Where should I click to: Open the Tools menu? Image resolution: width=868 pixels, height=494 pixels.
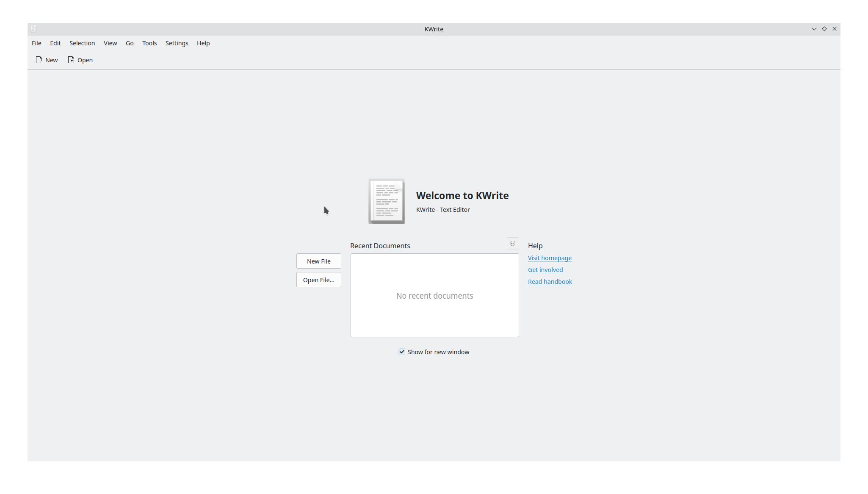[x=149, y=43]
